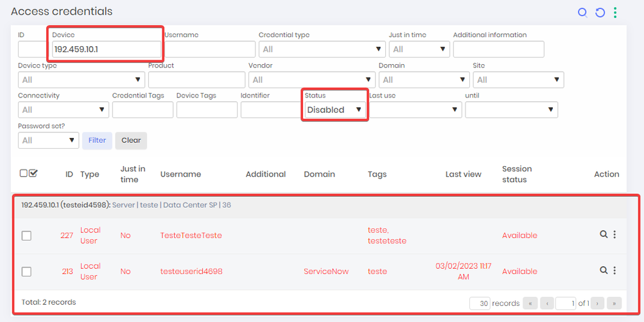Select checkbox for credential 227

click(x=26, y=235)
